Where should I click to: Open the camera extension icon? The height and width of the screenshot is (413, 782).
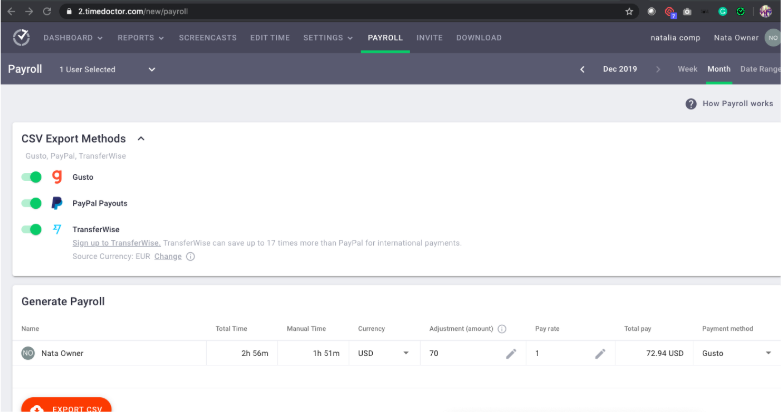point(687,11)
